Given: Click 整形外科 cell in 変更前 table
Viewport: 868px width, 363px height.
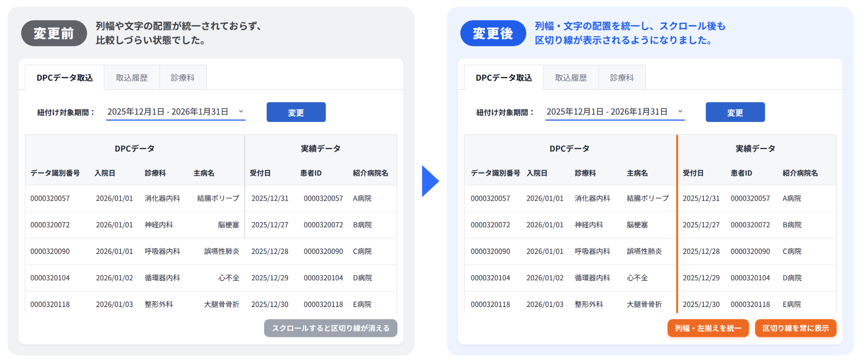Looking at the screenshot, I should (x=159, y=305).
